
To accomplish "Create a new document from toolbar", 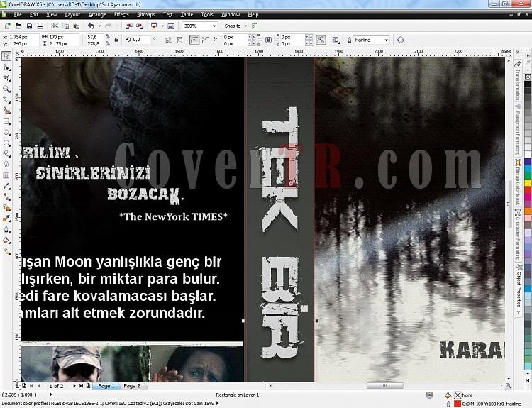I will [8, 26].
